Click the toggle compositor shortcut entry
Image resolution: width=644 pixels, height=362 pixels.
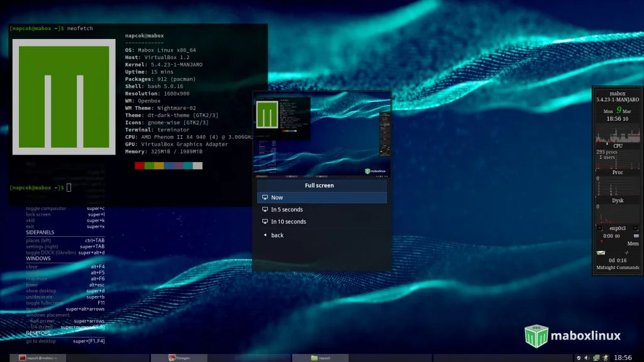65,209
